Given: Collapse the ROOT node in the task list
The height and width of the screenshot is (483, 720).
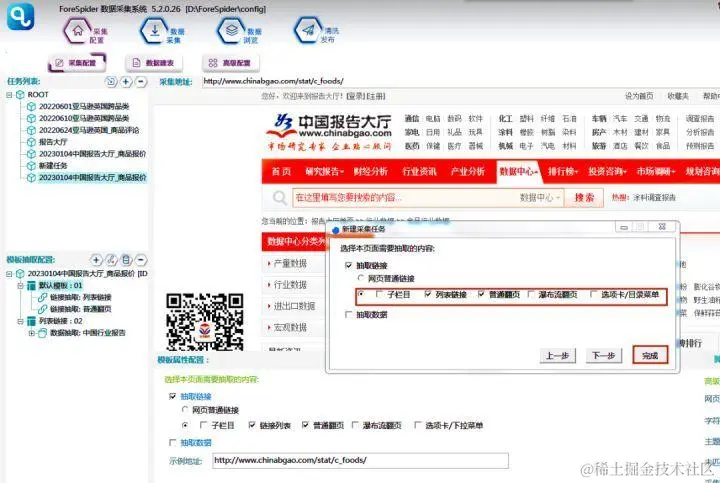Looking at the screenshot, I should pyautogui.click(x=9, y=95).
